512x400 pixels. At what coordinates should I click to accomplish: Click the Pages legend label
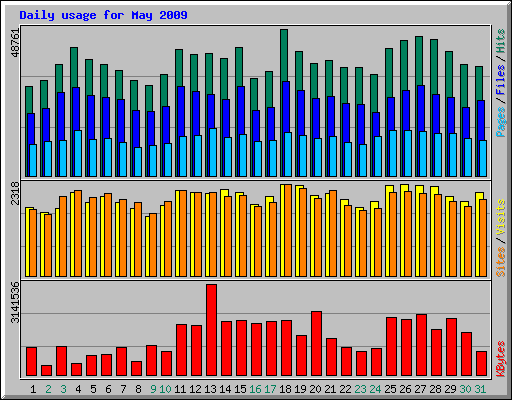(501, 122)
